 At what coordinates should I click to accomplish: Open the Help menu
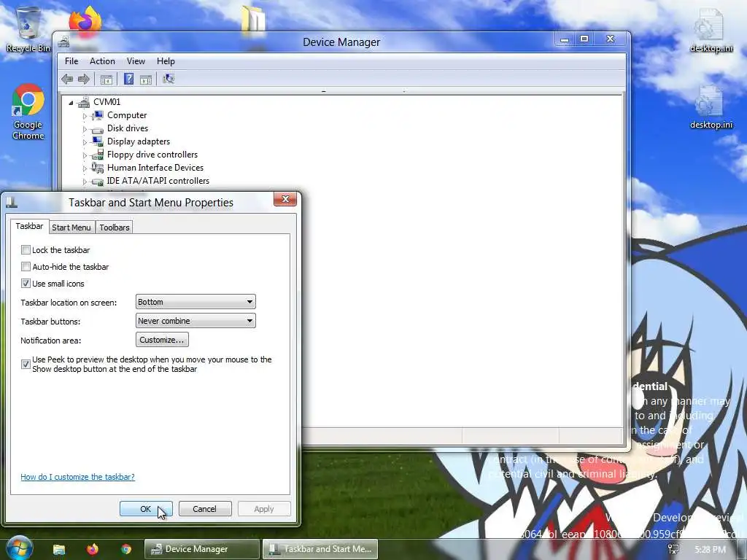166,61
